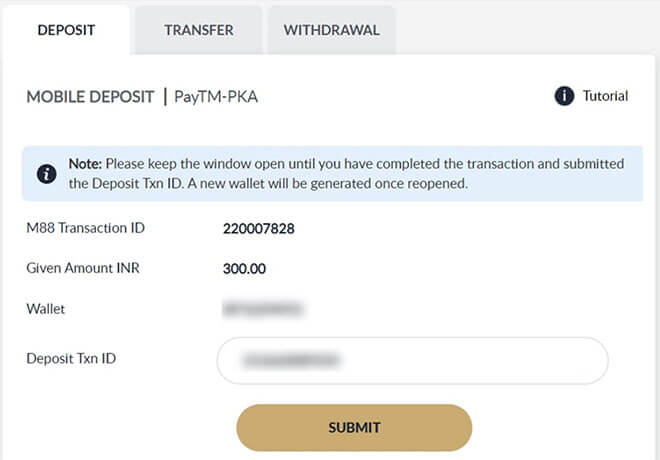Click the blurred Wallet number
Image resolution: width=660 pixels, height=460 pixels.
click(262, 309)
